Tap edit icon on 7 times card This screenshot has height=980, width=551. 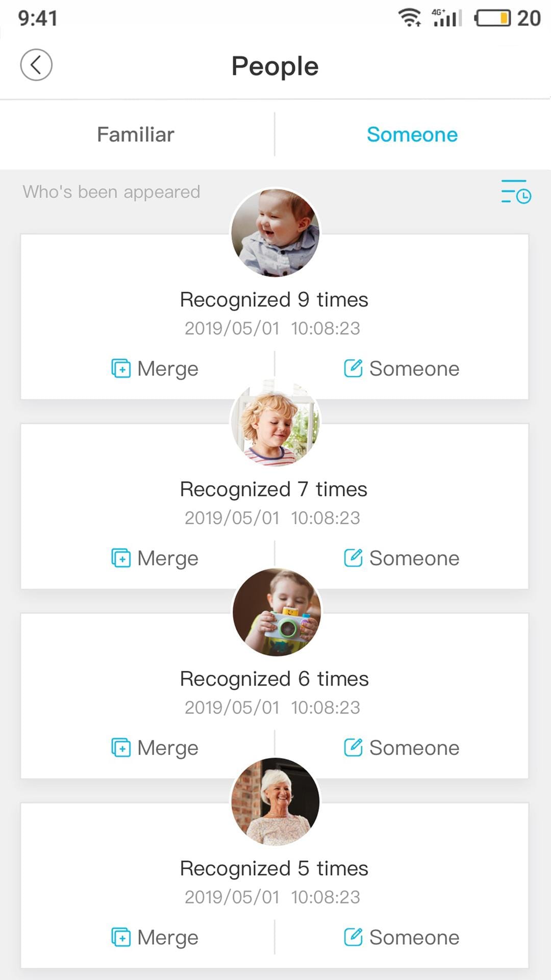click(353, 557)
